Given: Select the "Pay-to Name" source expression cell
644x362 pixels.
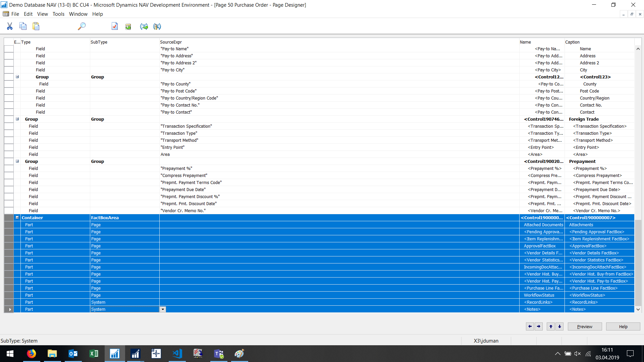Looking at the screenshot, I should click(339, 49).
